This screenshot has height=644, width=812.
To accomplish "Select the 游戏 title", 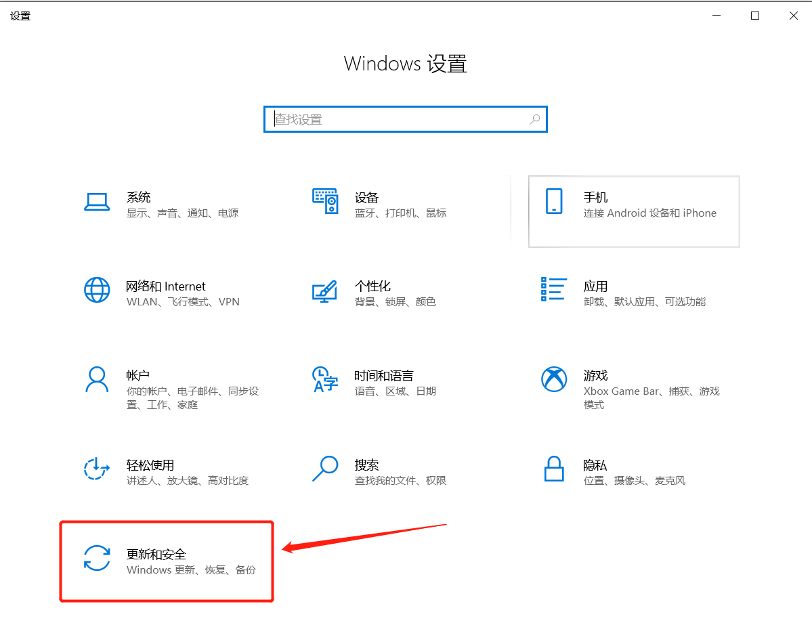I will 595,375.
